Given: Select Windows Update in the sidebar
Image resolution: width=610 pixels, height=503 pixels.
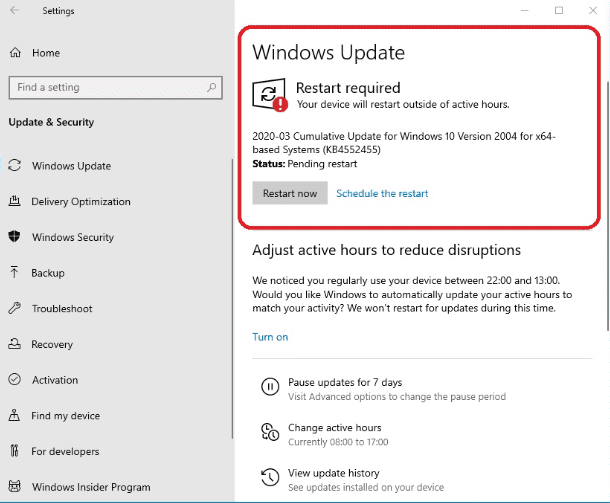Looking at the screenshot, I should [71, 166].
